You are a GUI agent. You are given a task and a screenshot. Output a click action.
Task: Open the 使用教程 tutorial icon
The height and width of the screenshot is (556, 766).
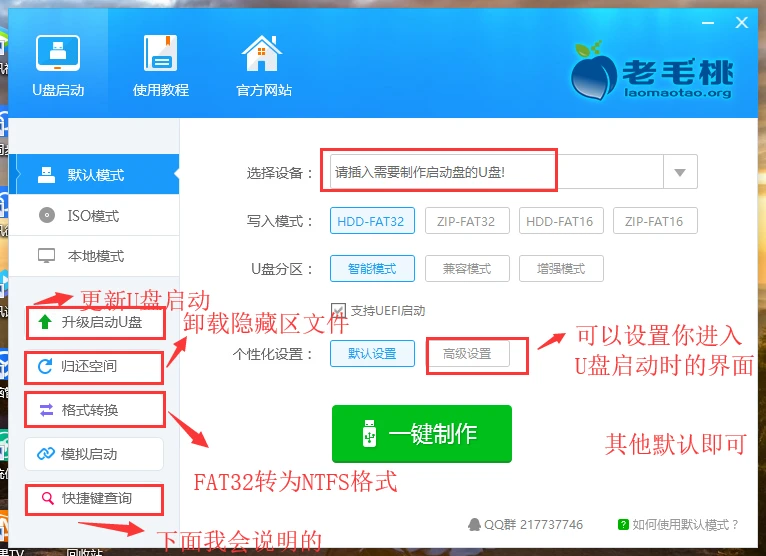click(160, 62)
